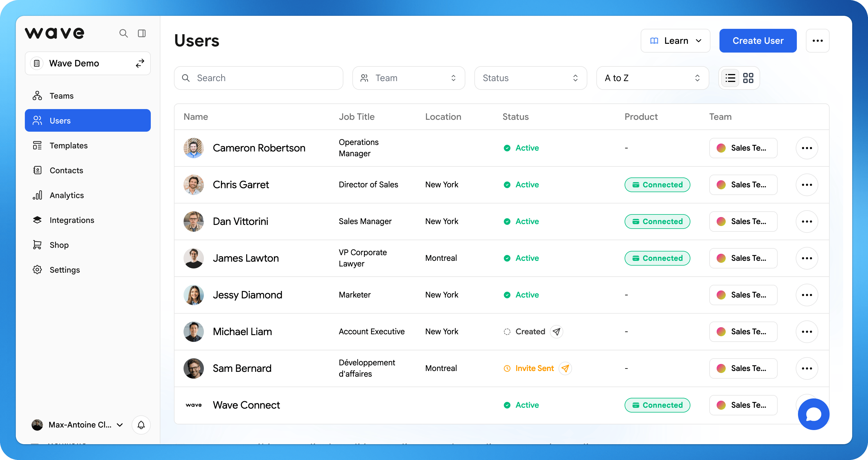The width and height of the screenshot is (868, 460).
Task: Open Templates page
Action: click(x=88, y=145)
